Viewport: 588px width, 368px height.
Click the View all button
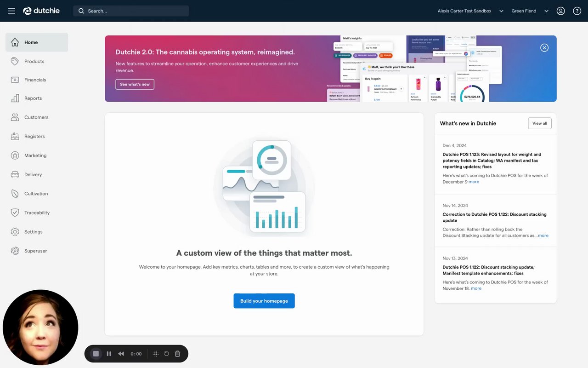(x=540, y=123)
